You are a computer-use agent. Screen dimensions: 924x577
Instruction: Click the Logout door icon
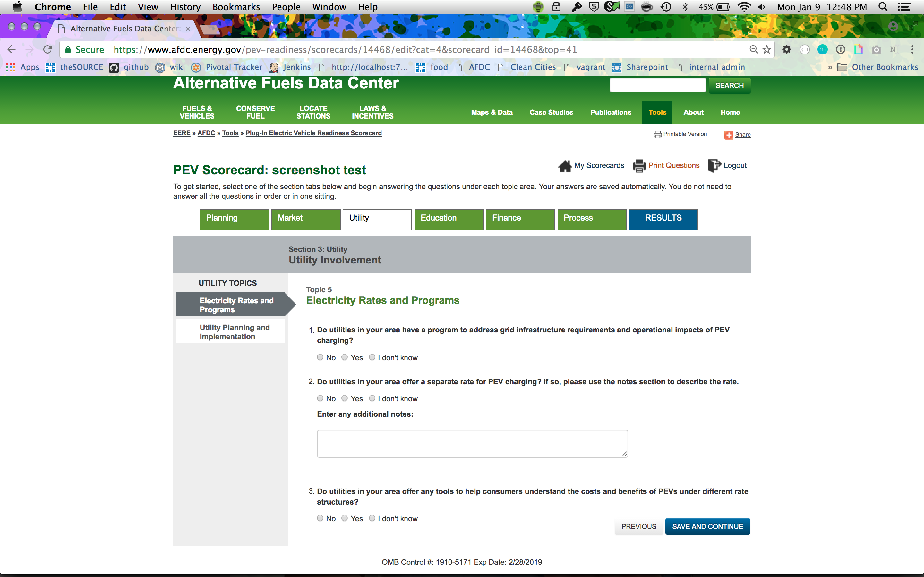(714, 166)
